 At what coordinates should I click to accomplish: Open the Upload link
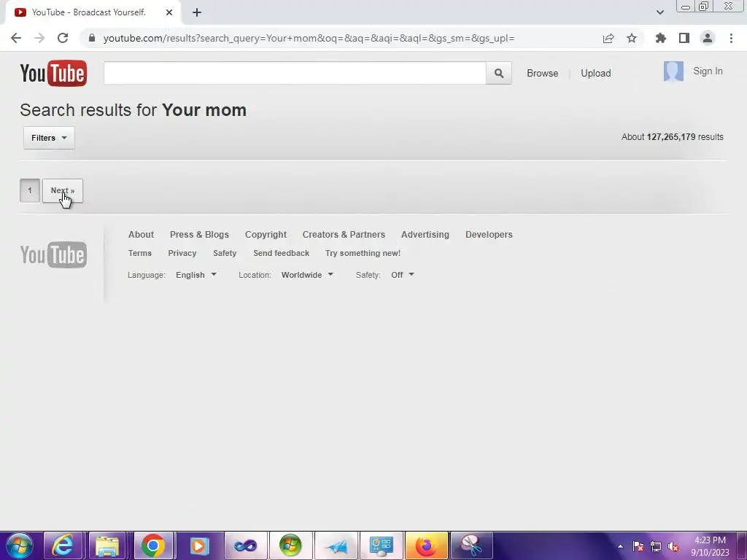[x=595, y=74]
